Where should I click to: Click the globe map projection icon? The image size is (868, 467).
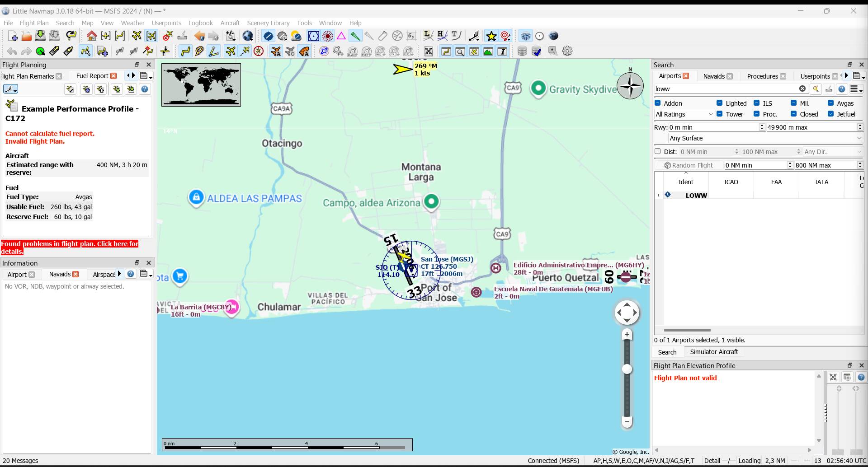[248, 36]
